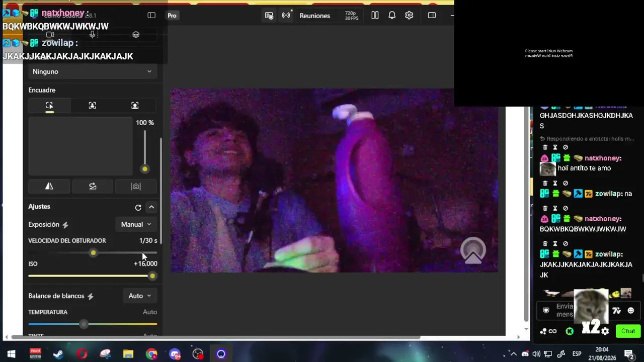
Task: Open chat settings gear
Action: pyautogui.click(x=605, y=331)
